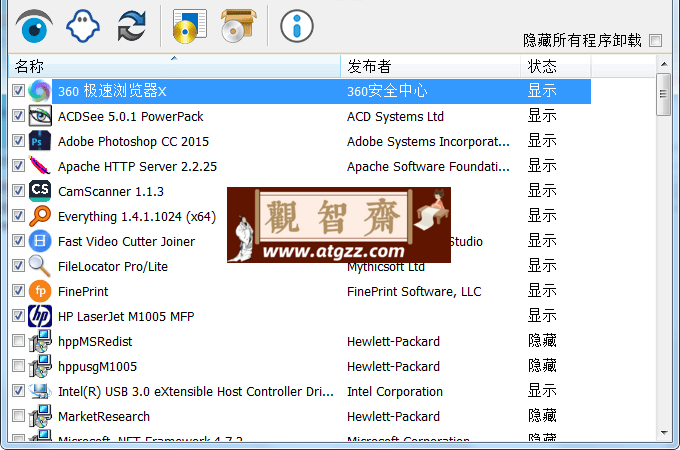Uncheck the CamScanner 1.1.3 checkbox

(x=18, y=191)
